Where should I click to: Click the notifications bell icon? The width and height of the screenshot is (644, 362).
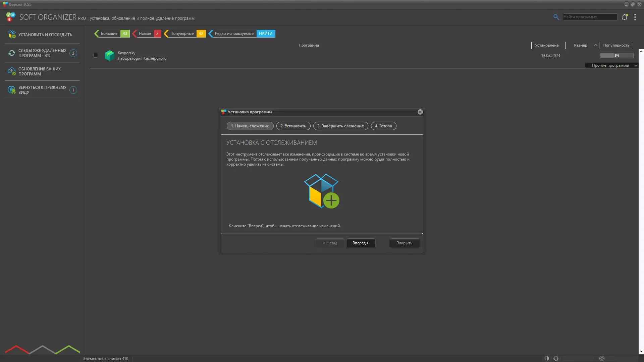point(625,17)
